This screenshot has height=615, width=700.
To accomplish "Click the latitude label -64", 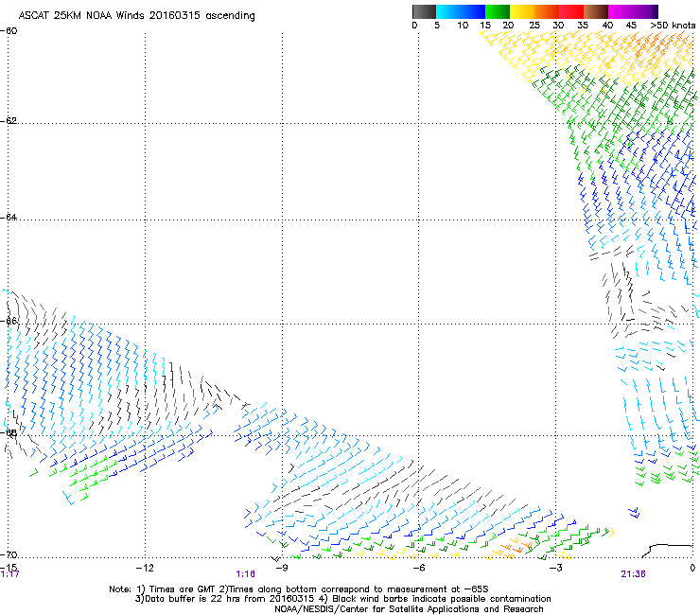I will pyautogui.click(x=9, y=217).
